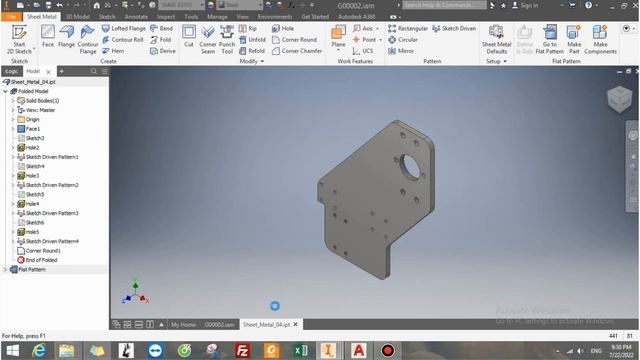Select the Hem tool
Image resolution: width=640 pixels, height=360 pixels.
(x=113, y=51)
